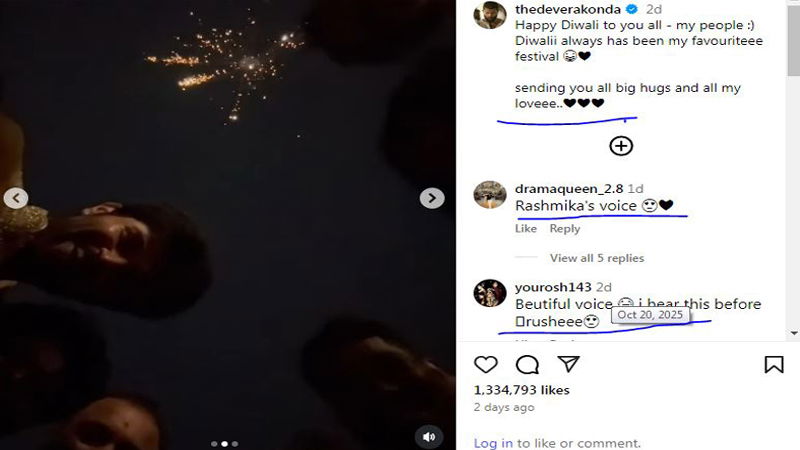View the 1,334,793 likes list
The image size is (800, 450).
(x=521, y=390)
